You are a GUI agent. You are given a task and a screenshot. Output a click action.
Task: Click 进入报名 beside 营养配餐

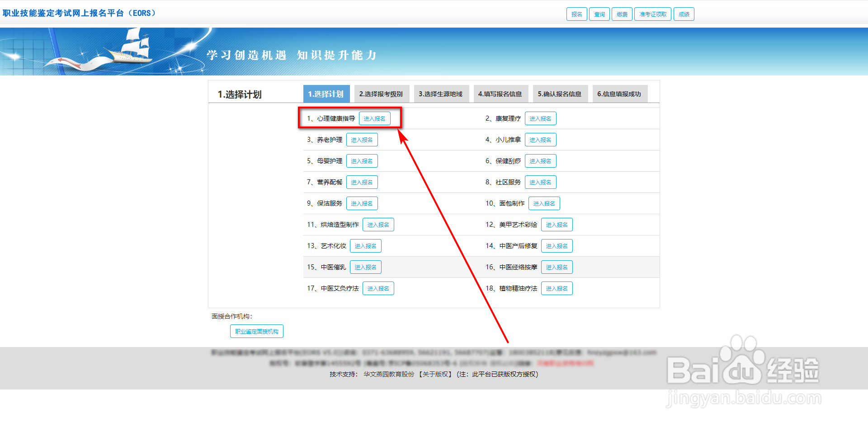(x=362, y=182)
